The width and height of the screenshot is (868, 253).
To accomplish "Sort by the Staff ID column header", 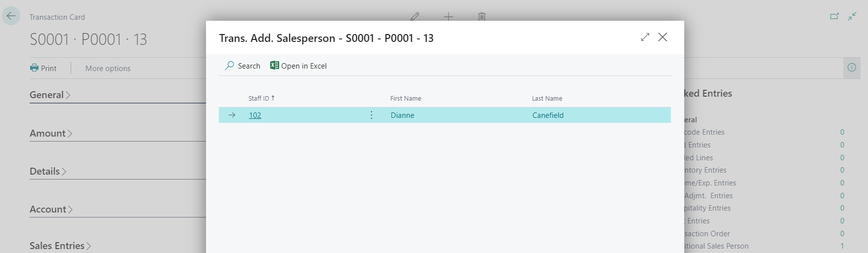I will (x=259, y=98).
